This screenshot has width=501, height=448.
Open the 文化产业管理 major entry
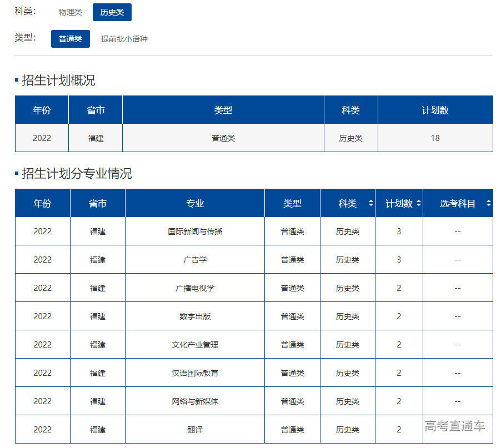pyautogui.click(x=195, y=345)
